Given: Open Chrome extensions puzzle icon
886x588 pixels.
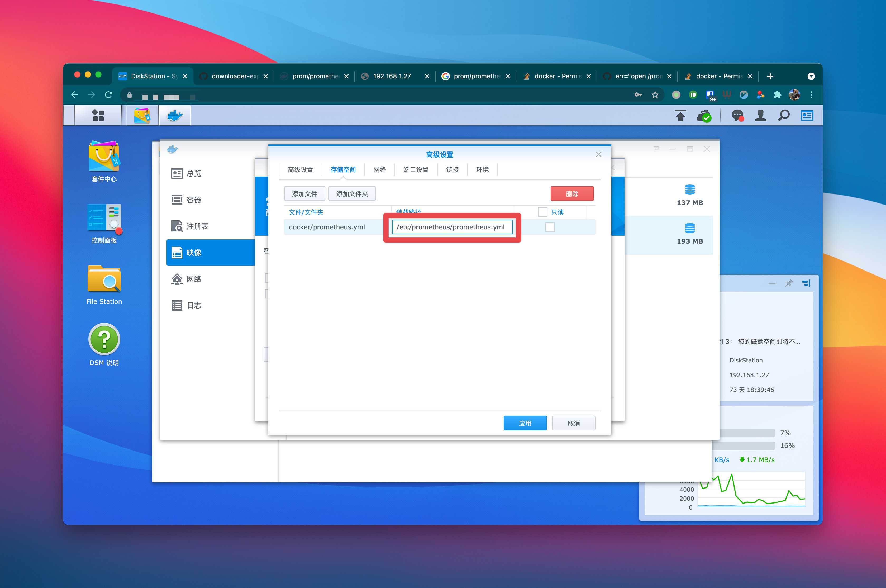Looking at the screenshot, I should [777, 95].
